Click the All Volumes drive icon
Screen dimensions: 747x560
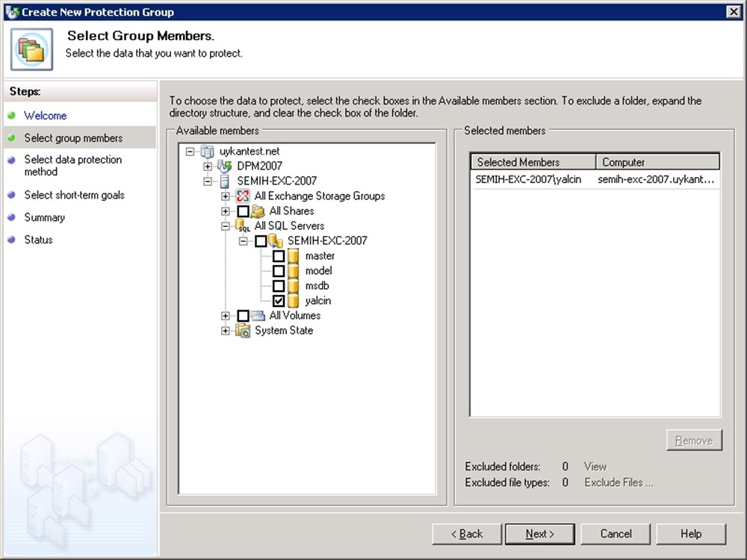pyautogui.click(x=258, y=316)
